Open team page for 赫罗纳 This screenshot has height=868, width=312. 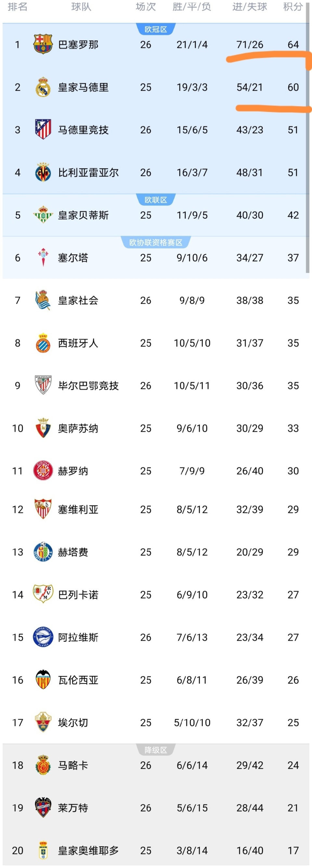point(73,471)
